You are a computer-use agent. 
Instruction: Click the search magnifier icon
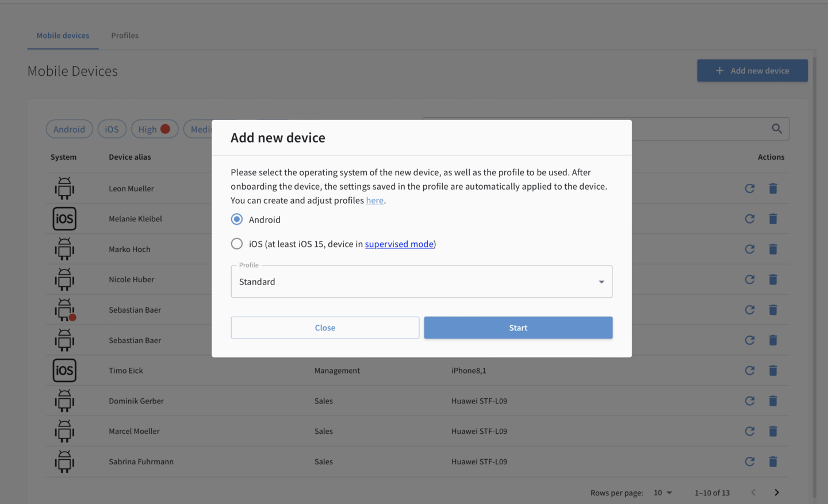(776, 129)
